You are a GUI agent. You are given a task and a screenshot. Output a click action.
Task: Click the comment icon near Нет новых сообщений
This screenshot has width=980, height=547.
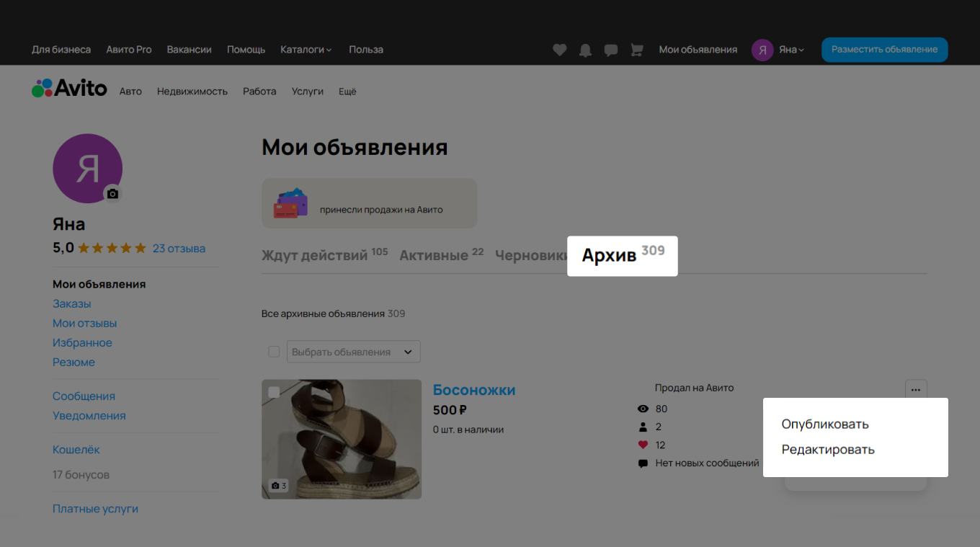[643, 463]
